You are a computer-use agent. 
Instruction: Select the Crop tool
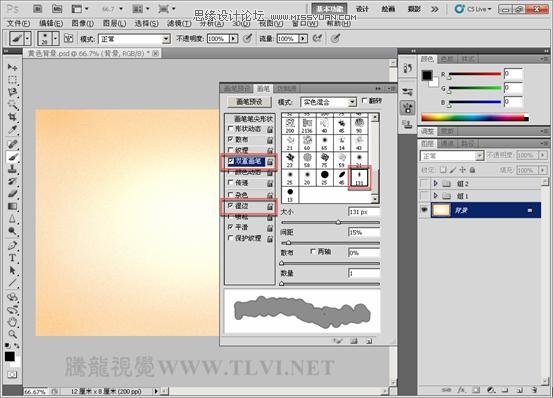12,117
